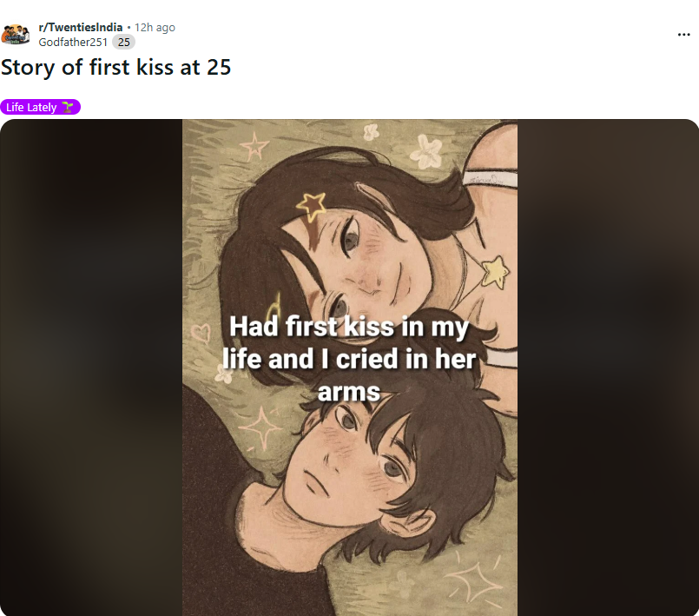Click the left blurred image background

pos(91,368)
